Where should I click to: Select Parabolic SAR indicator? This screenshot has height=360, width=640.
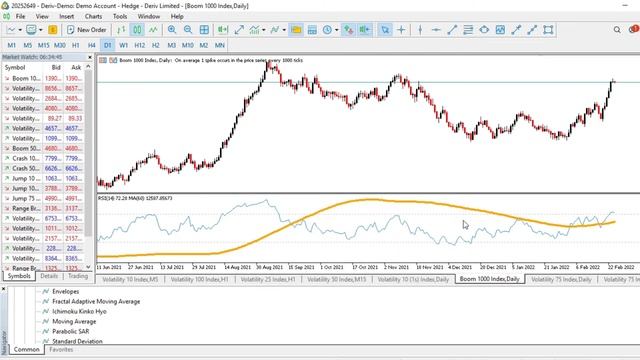[70, 331]
